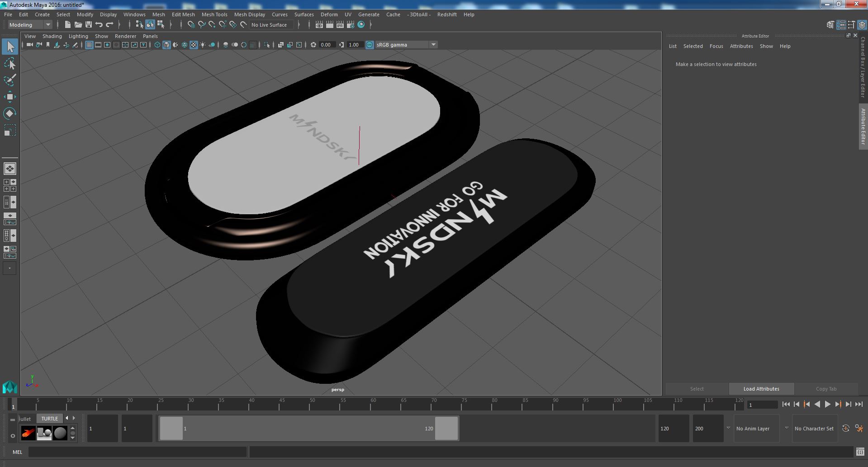This screenshot has width=868, height=467.
Task: Open the viewport Shading menu
Action: 52,36
